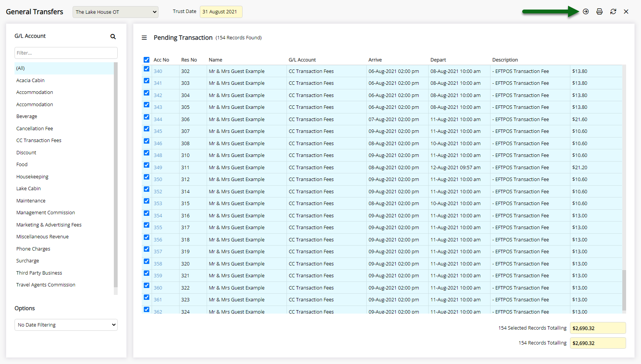The width and height of the screenshot is (641, 364).
Task: Click the transfer arrow icon in the header
Action: coord(586,11)
